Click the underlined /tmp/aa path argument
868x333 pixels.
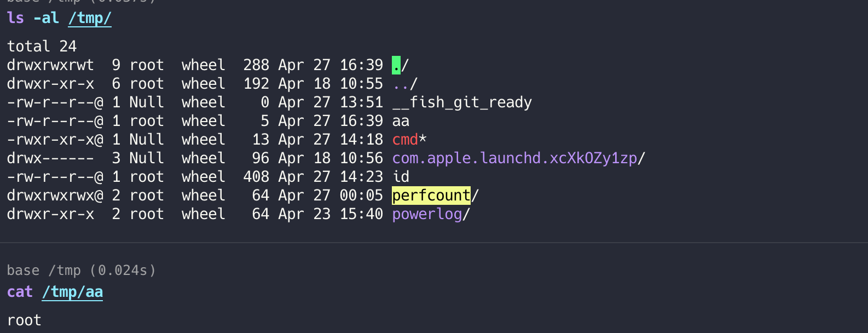coord(72,292)
